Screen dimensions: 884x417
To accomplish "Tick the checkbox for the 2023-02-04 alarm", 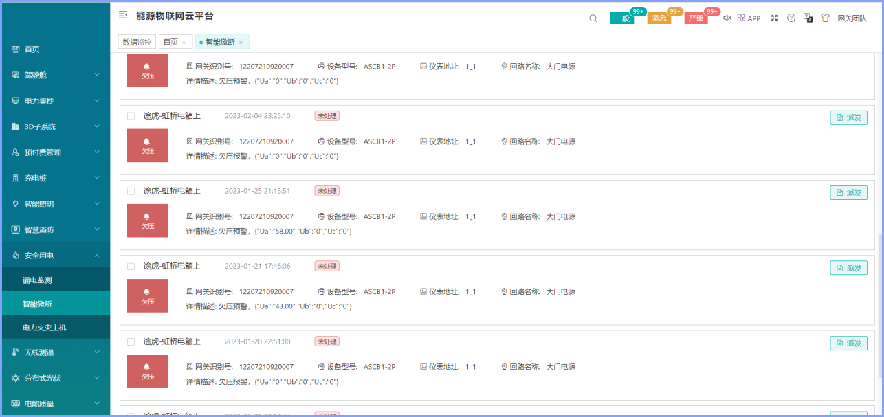I will (131, 116).
